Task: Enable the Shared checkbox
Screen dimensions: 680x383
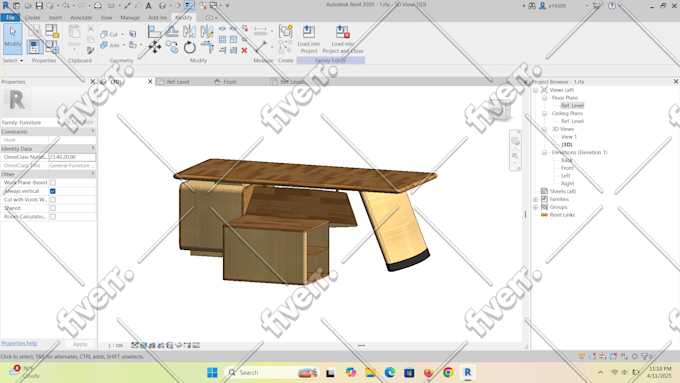Action: 53,208
